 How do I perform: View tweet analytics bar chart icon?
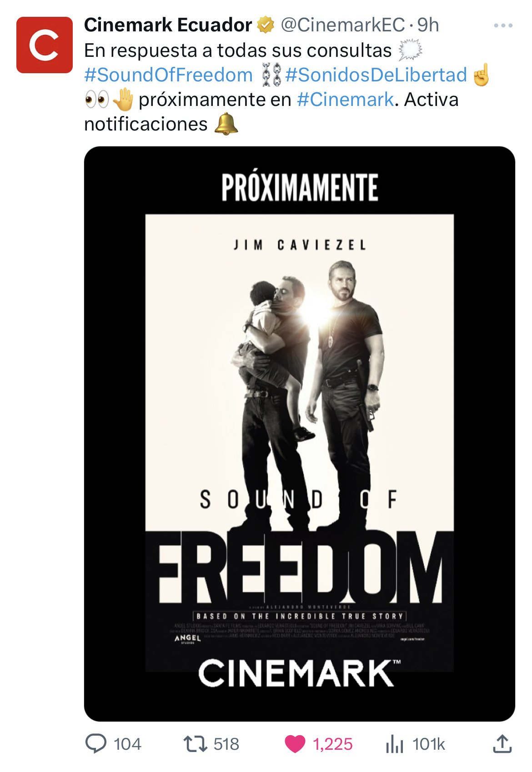click(394, 744)
